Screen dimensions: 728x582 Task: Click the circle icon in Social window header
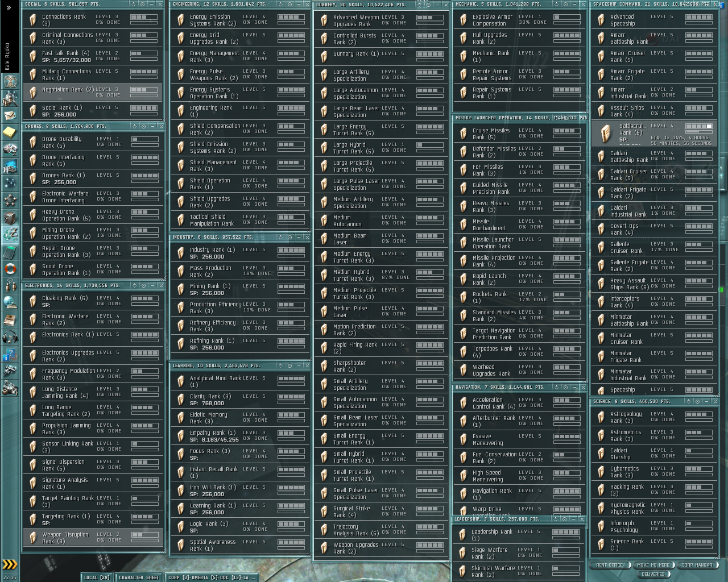click(143, 4)
